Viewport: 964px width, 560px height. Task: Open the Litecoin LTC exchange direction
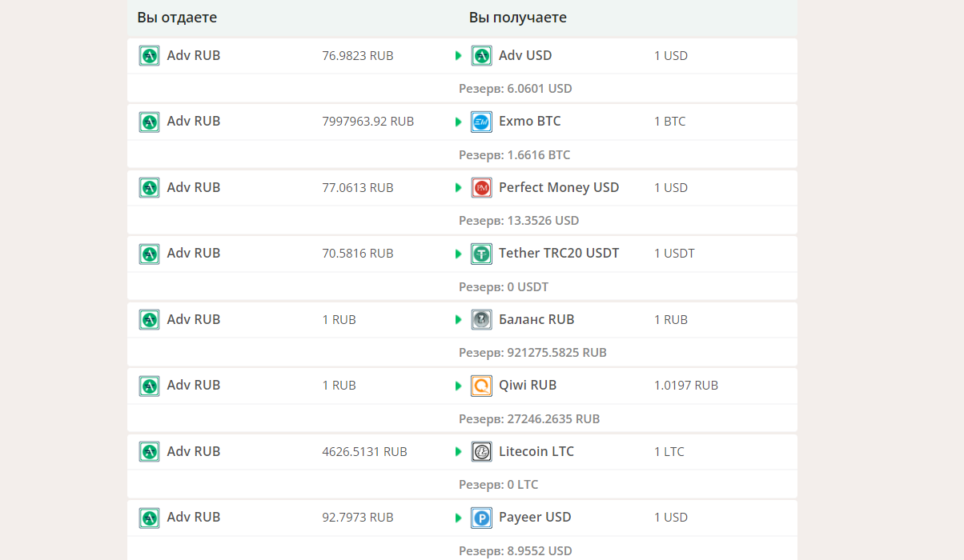pos(462,466)
